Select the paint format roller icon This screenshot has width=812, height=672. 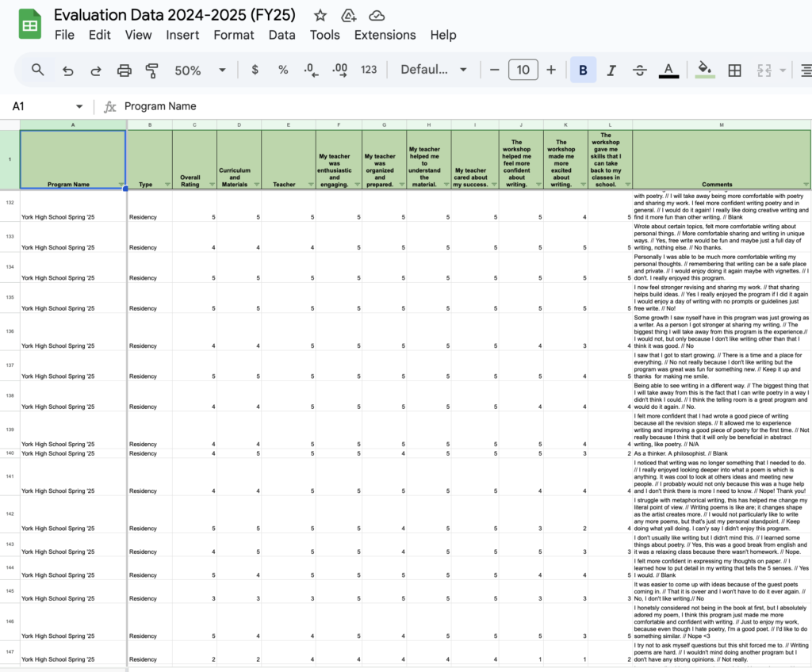(152, 70)
